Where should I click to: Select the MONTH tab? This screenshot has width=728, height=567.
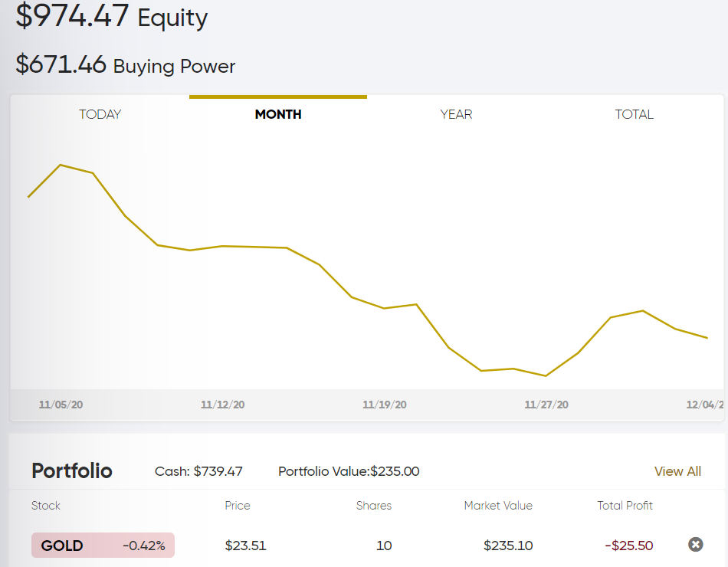278,114
